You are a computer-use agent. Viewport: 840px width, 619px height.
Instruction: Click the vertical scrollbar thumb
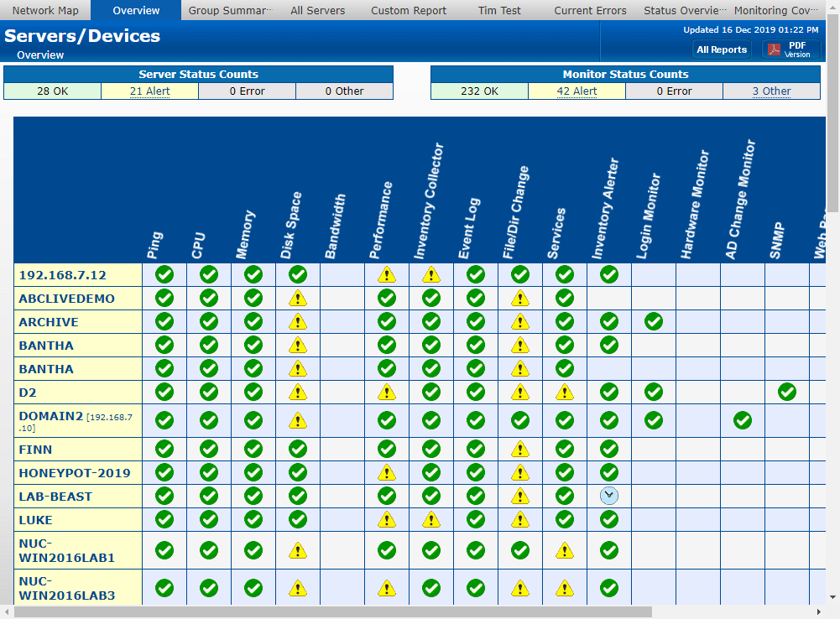pos(832,112)
